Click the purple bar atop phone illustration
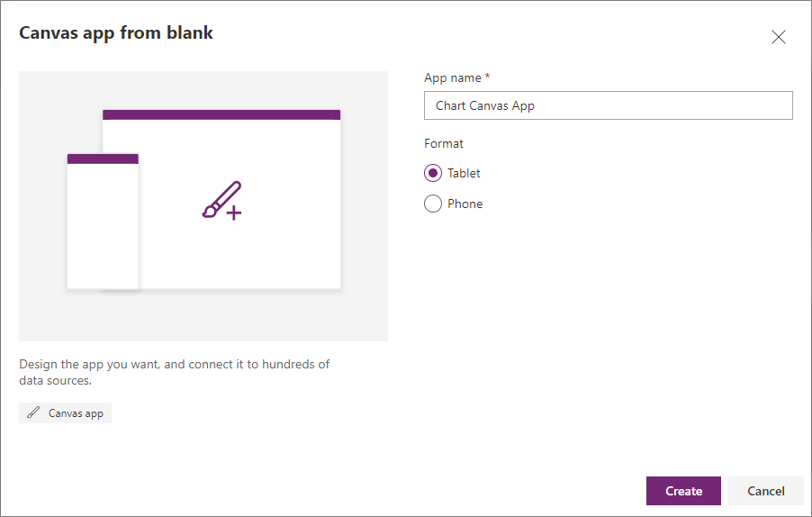 pos(103,159)
